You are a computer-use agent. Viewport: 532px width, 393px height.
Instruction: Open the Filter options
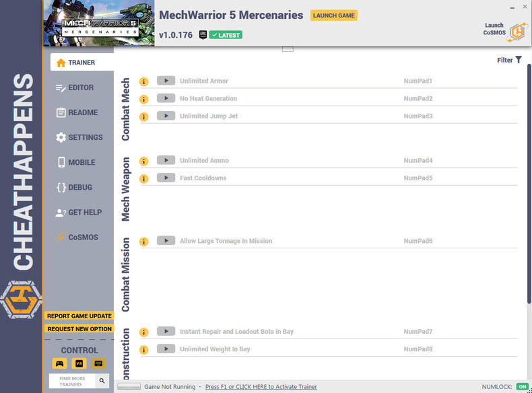[x=509, y=60]
